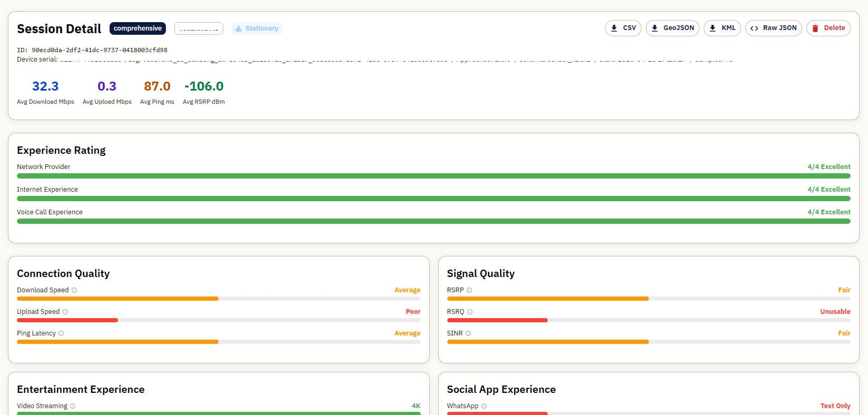Click the Fair label for RSRP
Image resolution: width=868 pixels, height=415 pixels.
[x=844, y=290]
